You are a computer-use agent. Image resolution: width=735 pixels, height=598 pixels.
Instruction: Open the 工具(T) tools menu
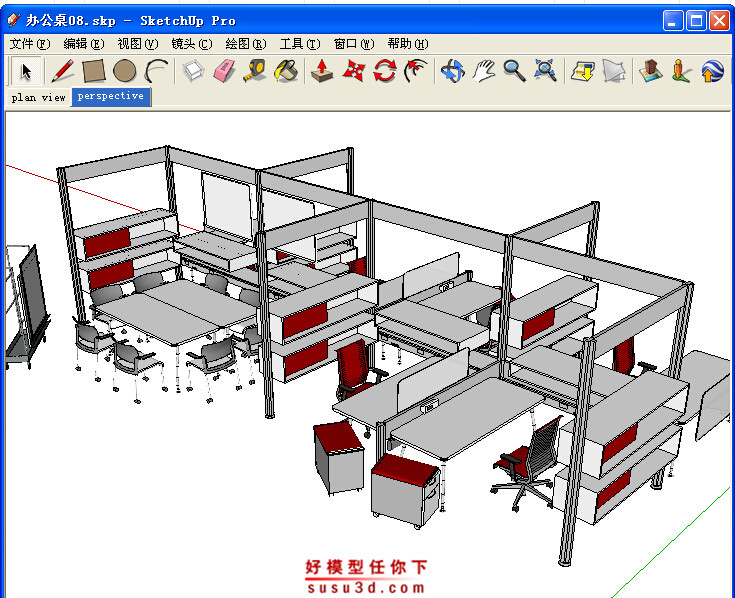[300, 44]
